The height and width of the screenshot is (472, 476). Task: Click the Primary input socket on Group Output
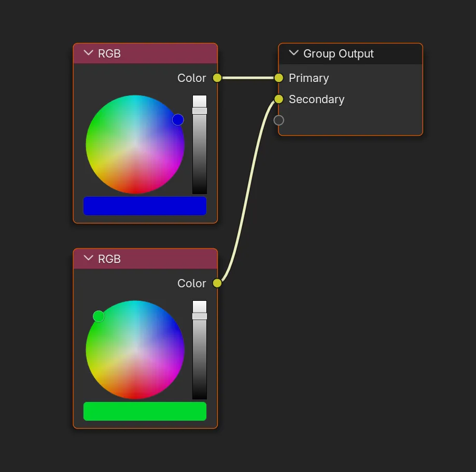point(279,78)
